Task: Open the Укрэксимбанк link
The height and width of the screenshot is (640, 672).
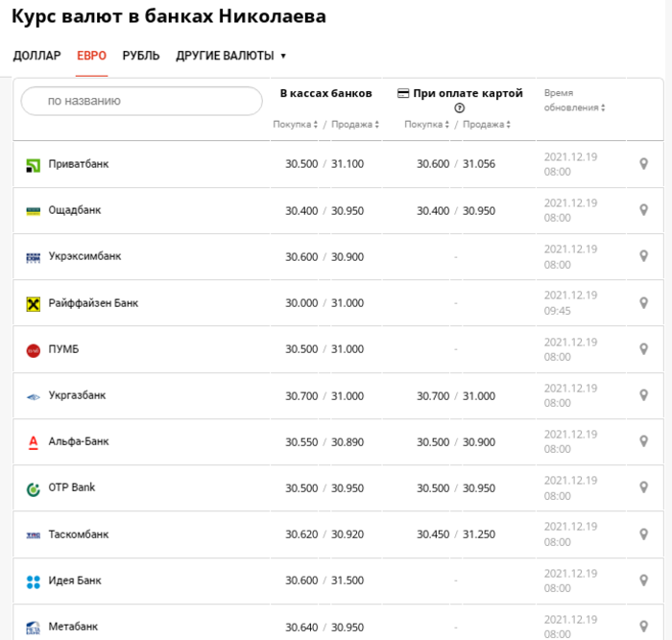Action: click(84, 257)
